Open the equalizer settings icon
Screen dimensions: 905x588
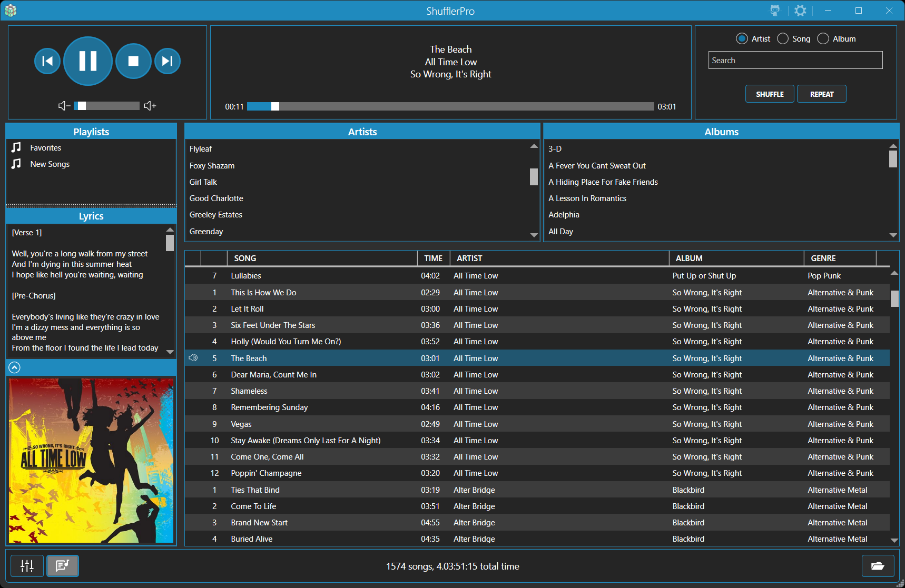(x=27, y=566)
